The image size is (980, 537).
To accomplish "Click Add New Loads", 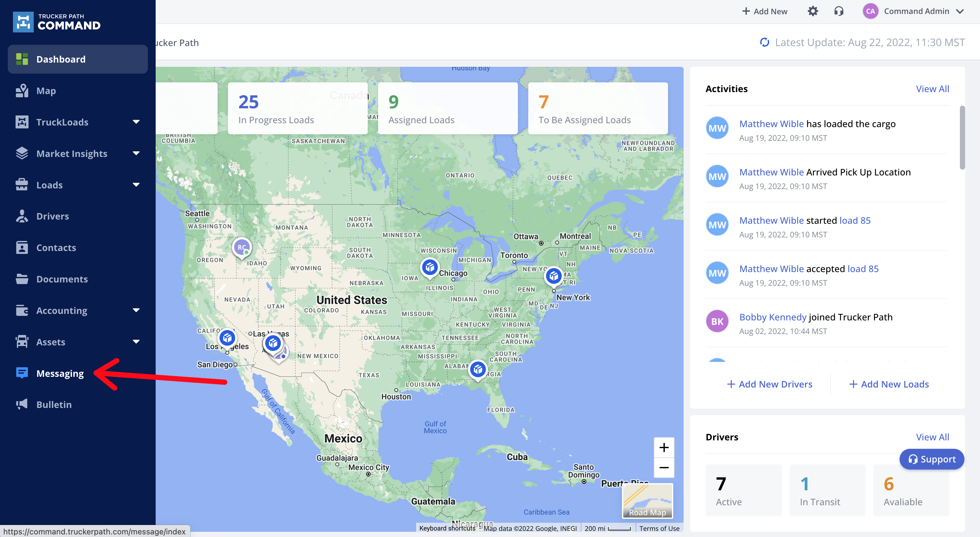I will click(x=889, y=384).
